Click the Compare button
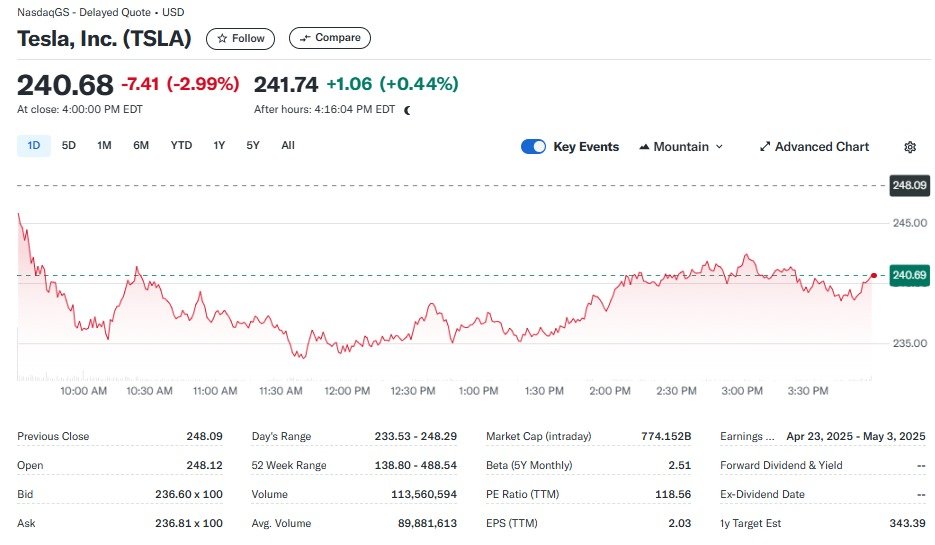This screenshot has width=935, height=545. (x=330, y=38)
